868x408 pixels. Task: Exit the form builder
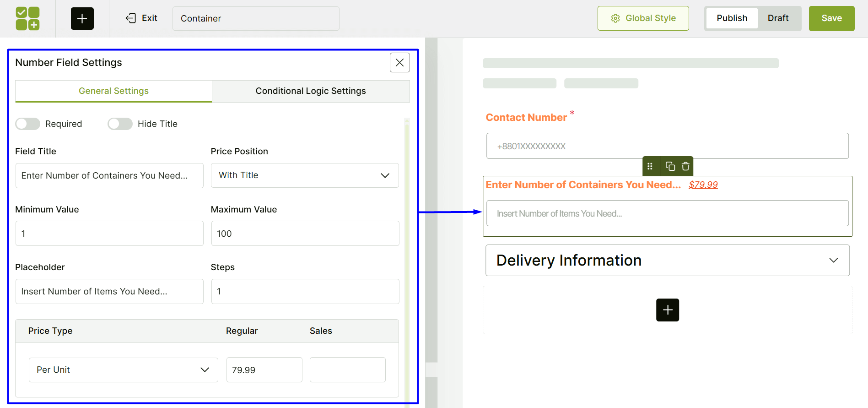pyautogui.click(x=141, y=18)
